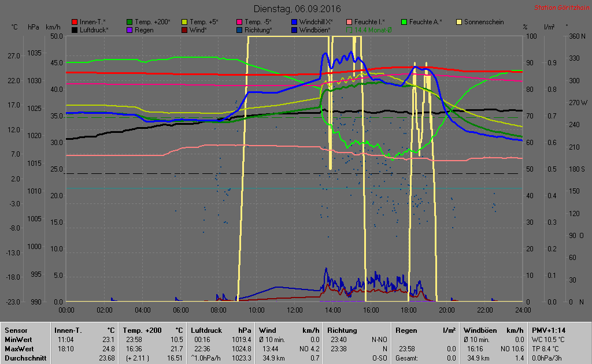
Task: Toggle the 14.4 Monat-Ø checkbox
Action: 350,29
